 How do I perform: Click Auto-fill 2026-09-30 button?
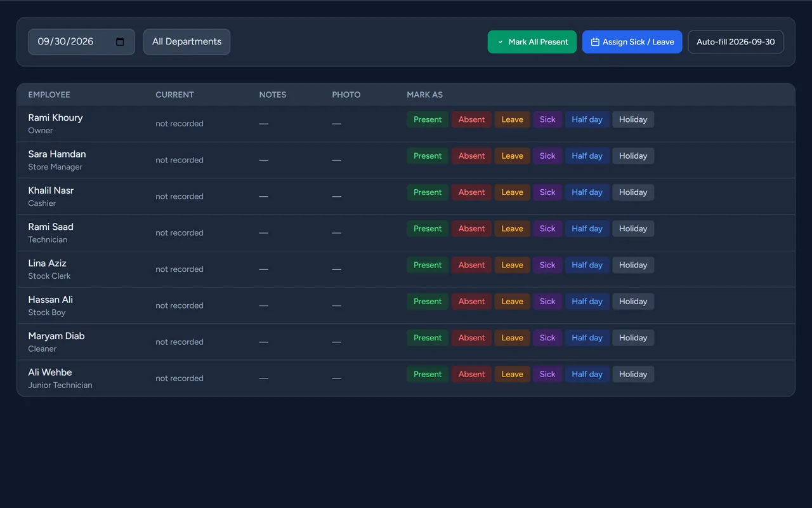click(x=736, y=42)
